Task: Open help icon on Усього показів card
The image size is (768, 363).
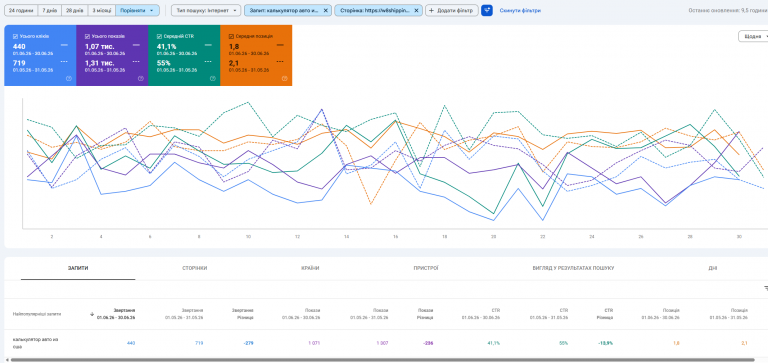Action: point(141,78)
